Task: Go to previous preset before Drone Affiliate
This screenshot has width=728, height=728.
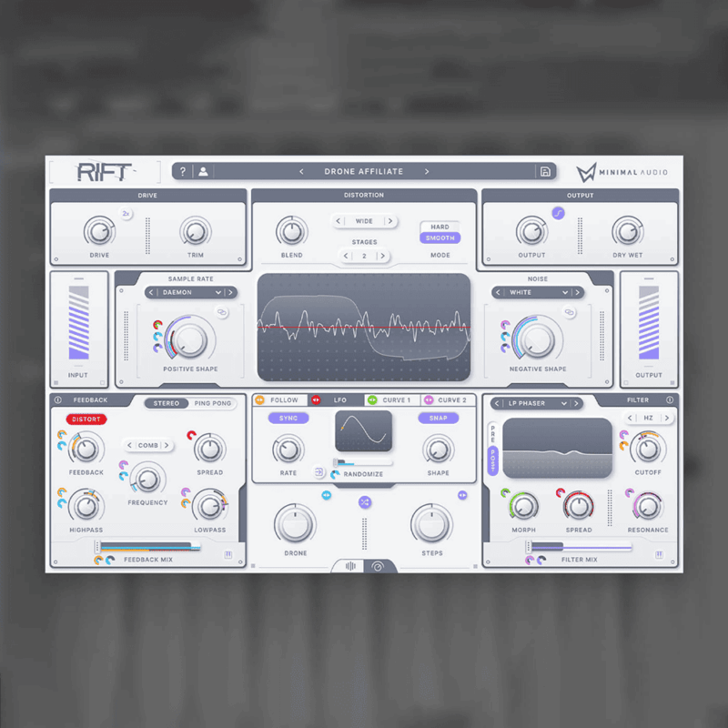Action: [301, 172]
